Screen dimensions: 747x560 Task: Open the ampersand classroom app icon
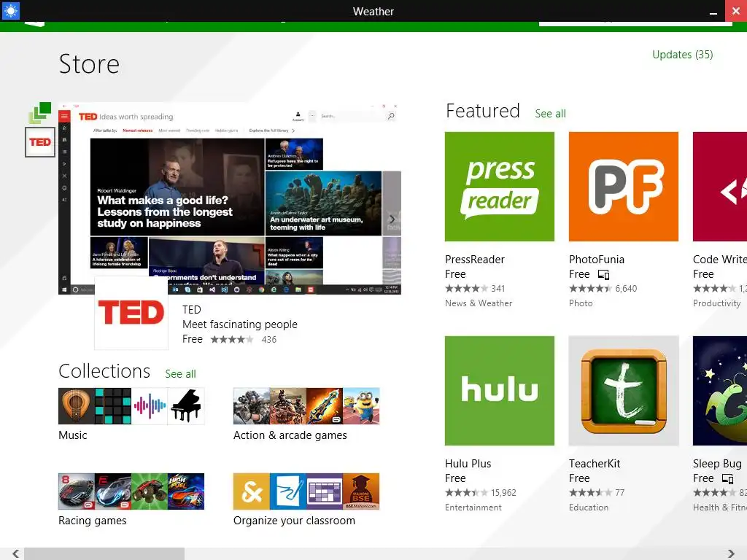coord(252,491)
